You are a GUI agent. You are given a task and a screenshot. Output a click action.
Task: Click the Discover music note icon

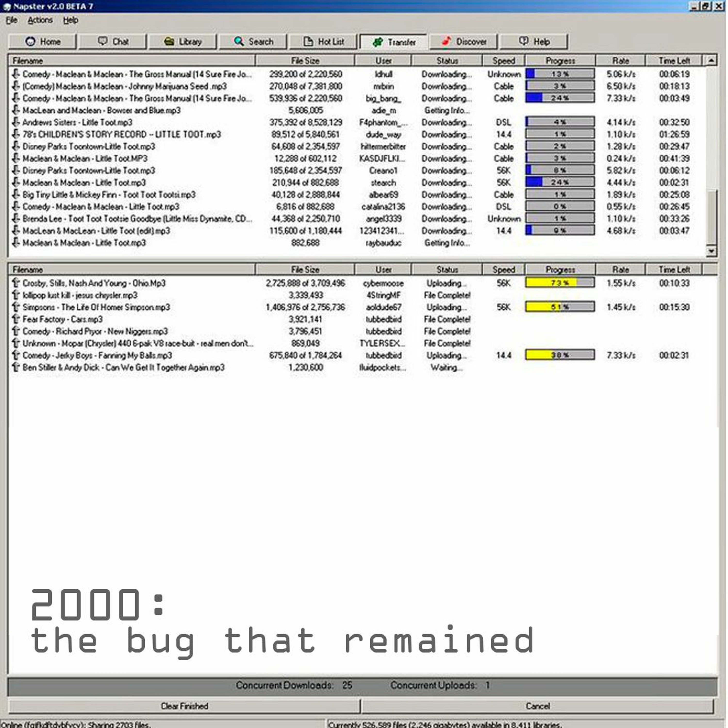446,41
